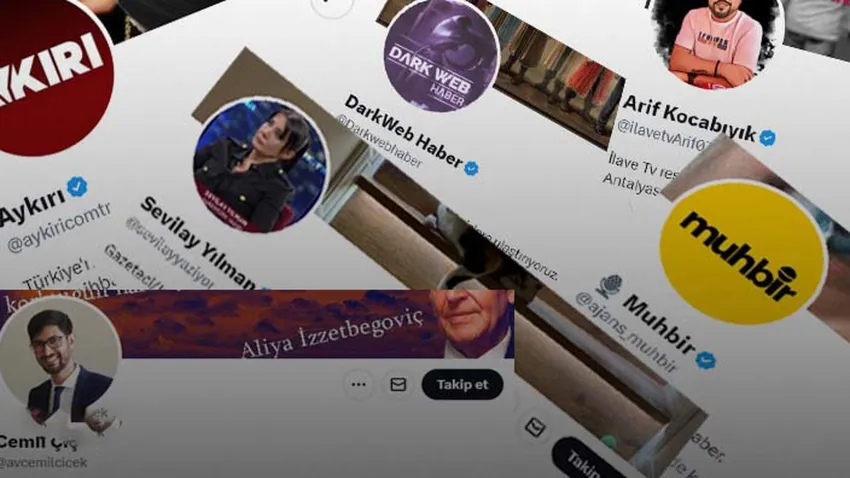This screenshot has height=478, width=850.
Task: Click the yellow muhbir profile logo
Action: click(x=743, y=253)
